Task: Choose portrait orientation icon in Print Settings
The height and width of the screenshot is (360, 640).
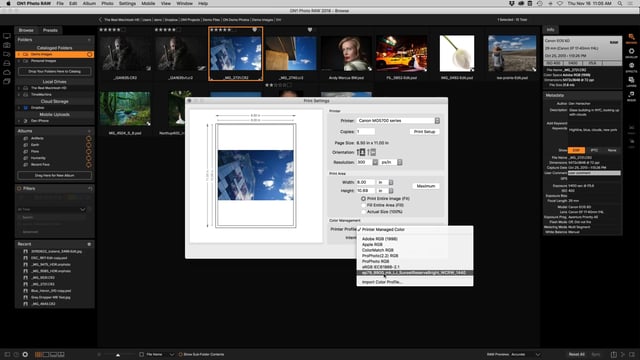Action: pos(361,152)
